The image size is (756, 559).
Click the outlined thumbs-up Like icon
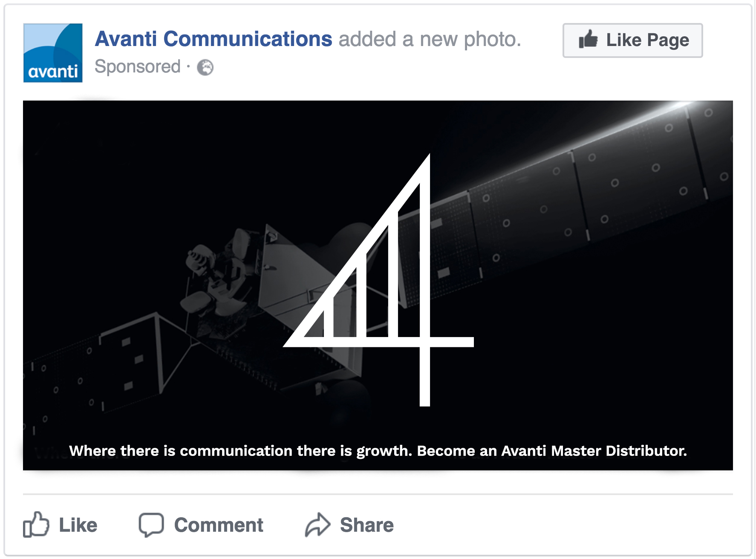tap(36, 524)
